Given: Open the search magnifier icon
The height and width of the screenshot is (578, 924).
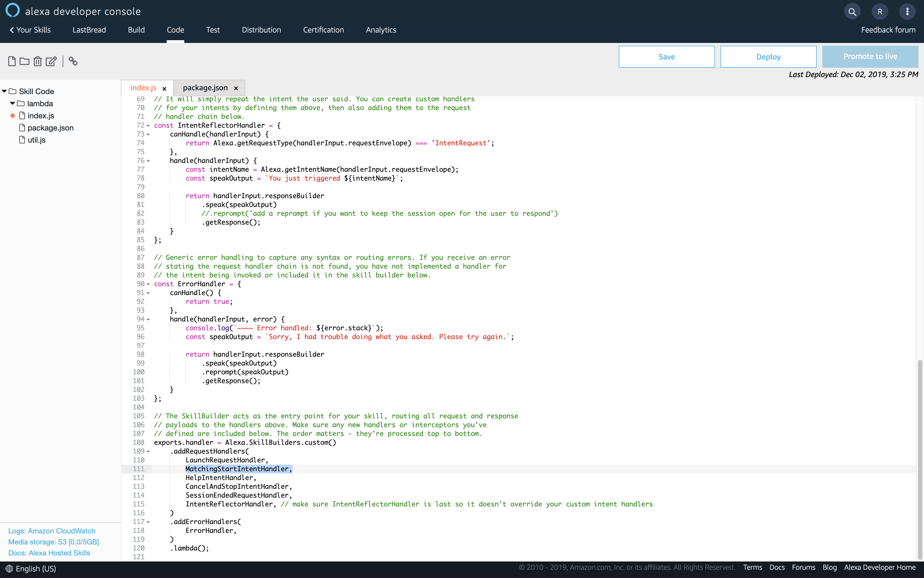Looking at the screenshot, I should point(852,12).
